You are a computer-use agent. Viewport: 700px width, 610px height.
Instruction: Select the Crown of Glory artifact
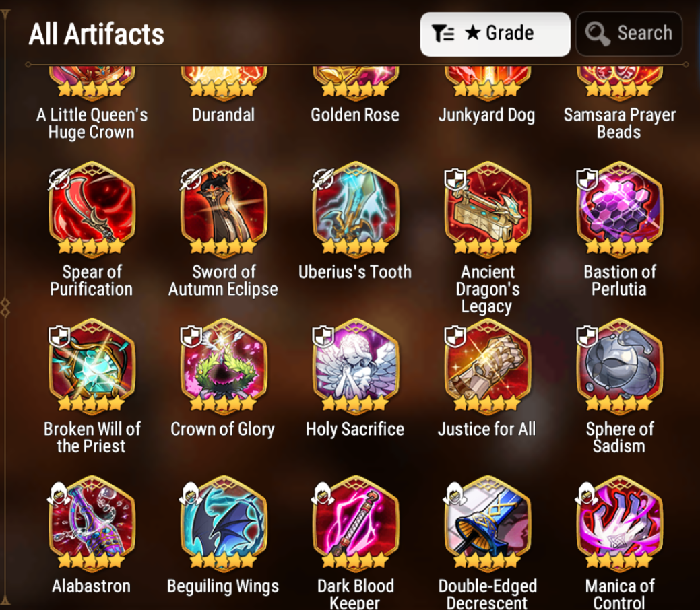click(223, 366)
